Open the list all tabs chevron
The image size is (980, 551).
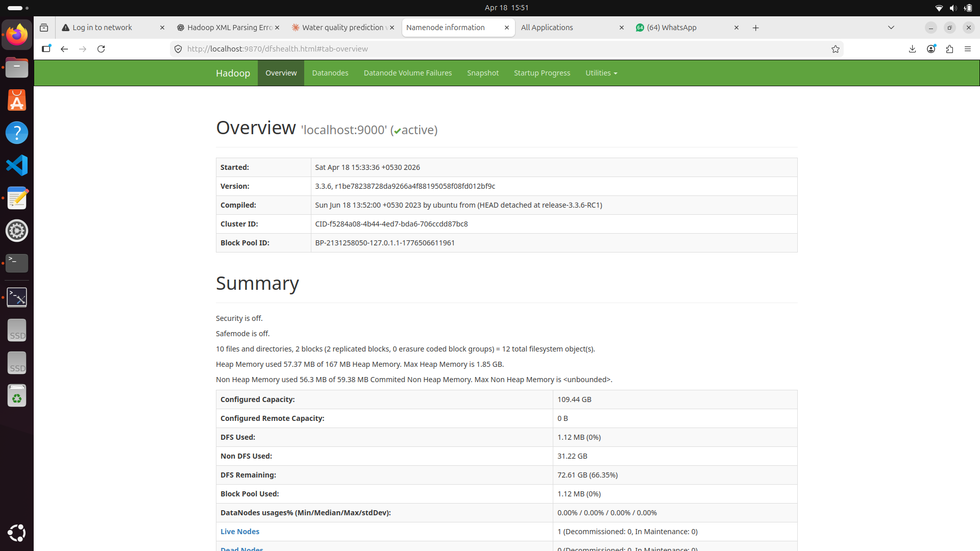[891, 28]
